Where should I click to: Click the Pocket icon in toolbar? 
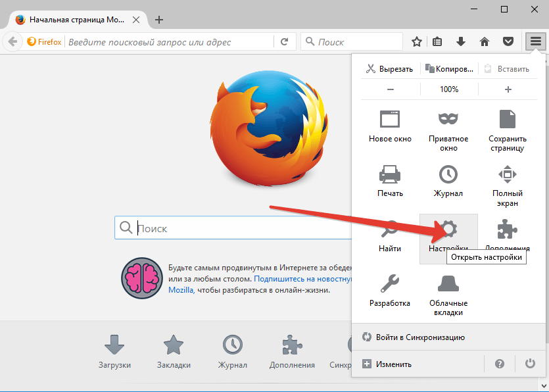(x=508, y=41)
